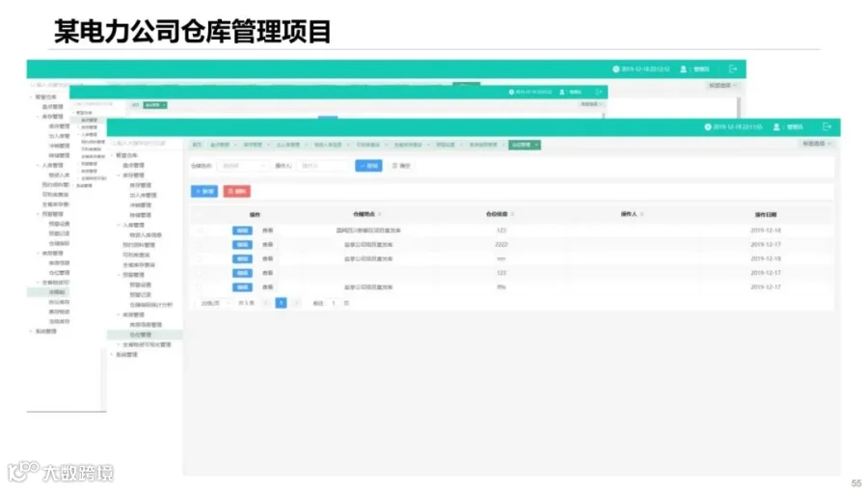This screenshot has width=868, height=489.
Task: Tick the checkbox of the row with fffs
Action: (200, 286)
